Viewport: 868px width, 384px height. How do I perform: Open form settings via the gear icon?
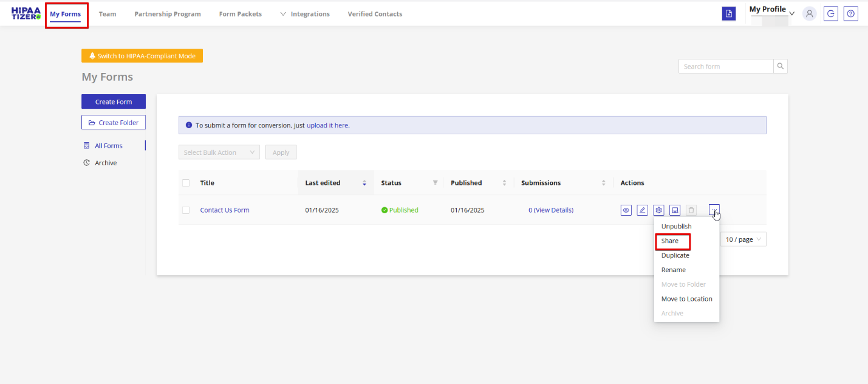click(x=658, y=210)
